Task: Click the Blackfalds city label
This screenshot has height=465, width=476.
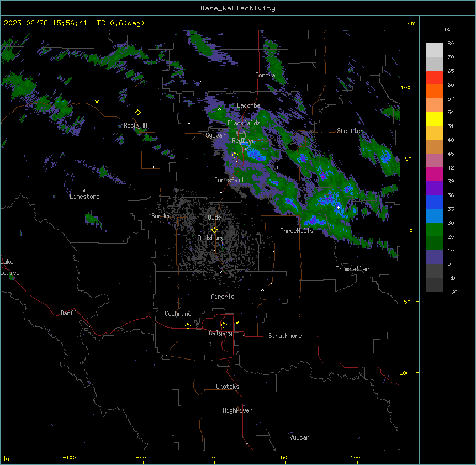Action: [x=244, y=123]
